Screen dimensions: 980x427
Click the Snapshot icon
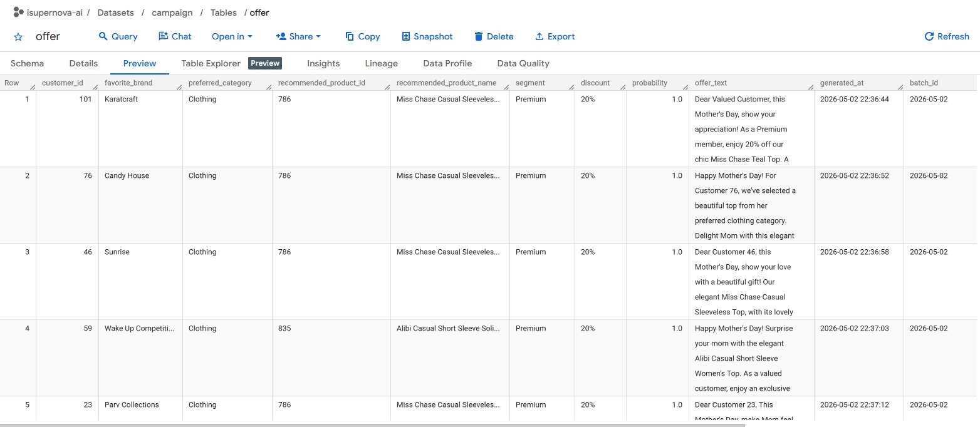pyautogui.click(x=406, y=36)
